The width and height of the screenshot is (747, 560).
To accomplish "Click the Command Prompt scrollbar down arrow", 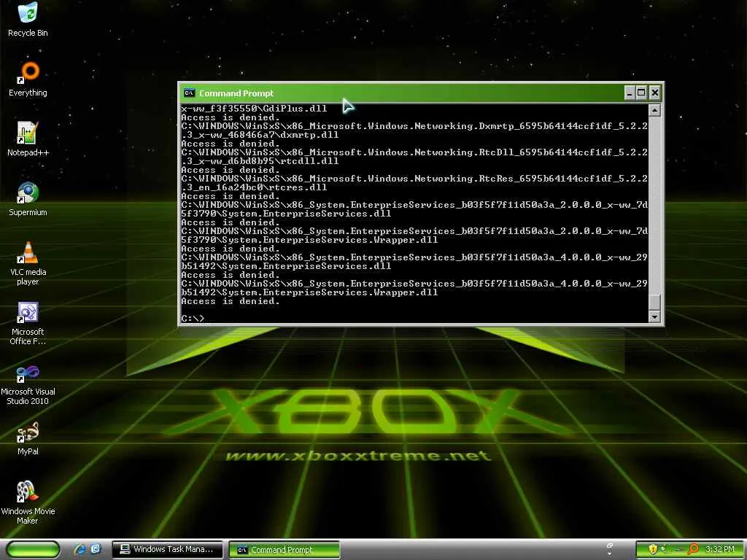I will tap(655, 316).
